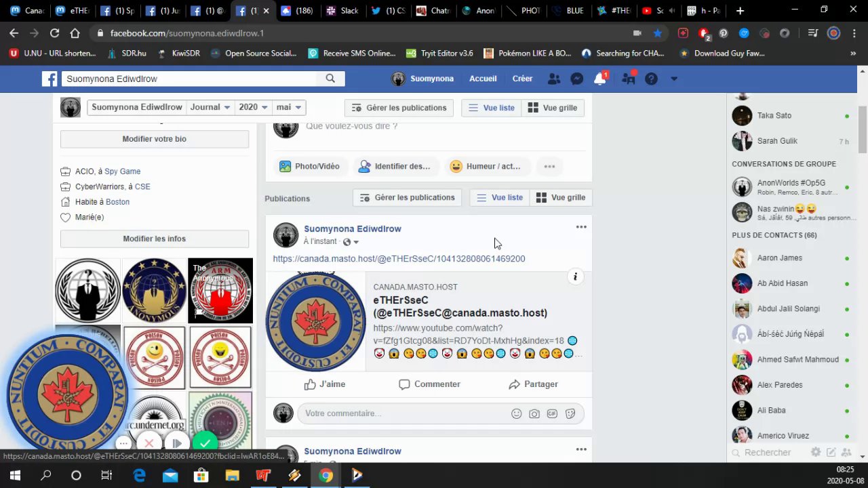Add a GIF to the comment
868x488 pixels.
click(552, 413)
